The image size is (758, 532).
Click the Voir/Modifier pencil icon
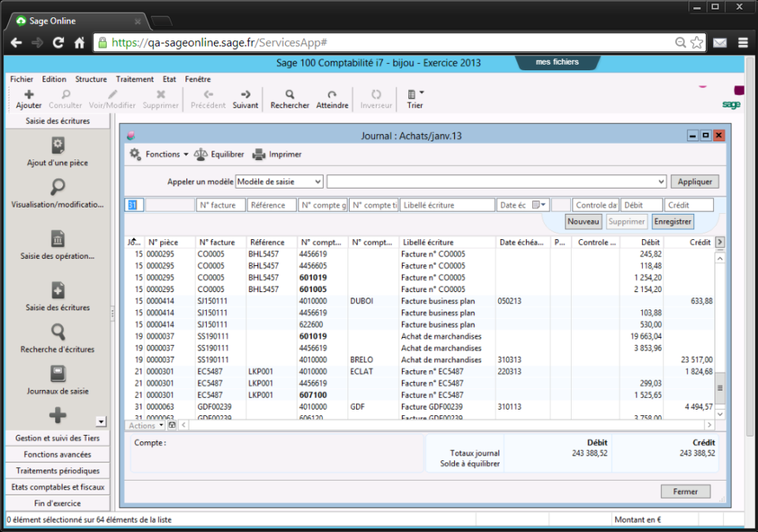[x=112, y=94]
